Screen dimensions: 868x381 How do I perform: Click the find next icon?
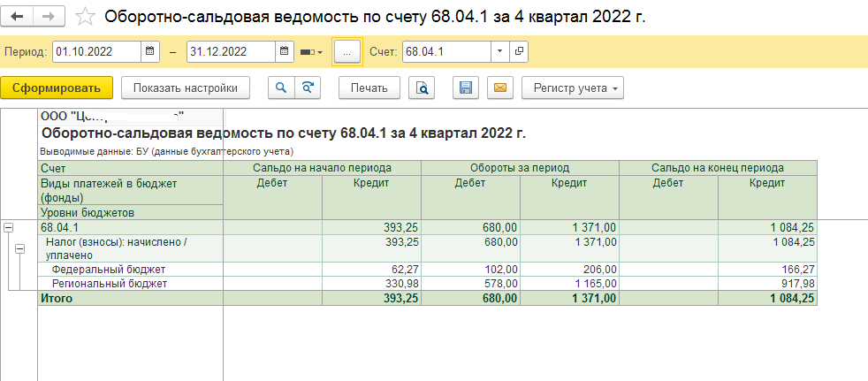pos(307,88)
